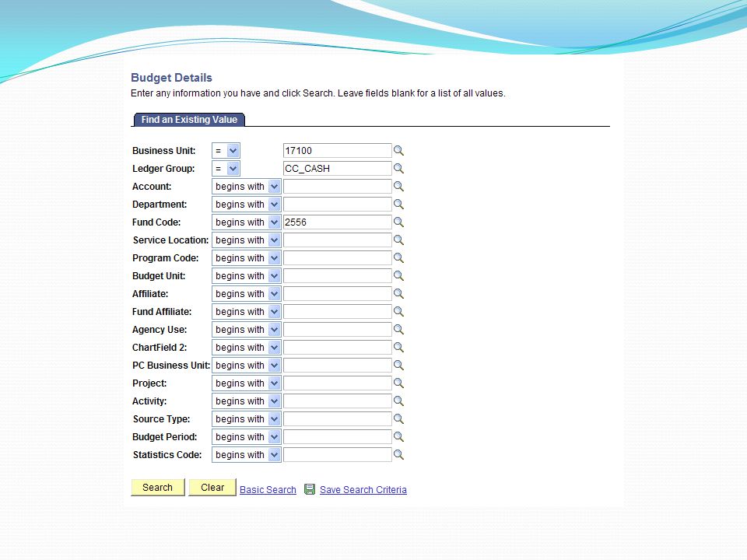The width and height of the screenshot is (747, 560).
Task: Focus the ChartField 2 text field
Action: (x=337, y=348)
